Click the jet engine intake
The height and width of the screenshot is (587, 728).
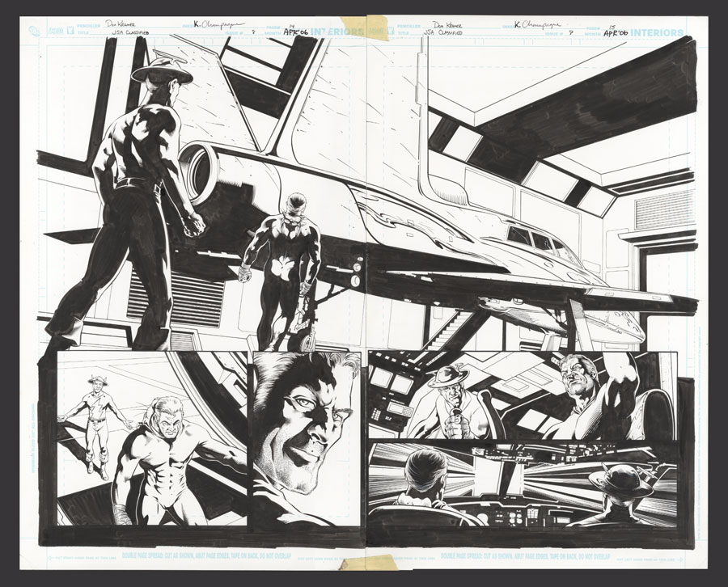coord(201,172)
